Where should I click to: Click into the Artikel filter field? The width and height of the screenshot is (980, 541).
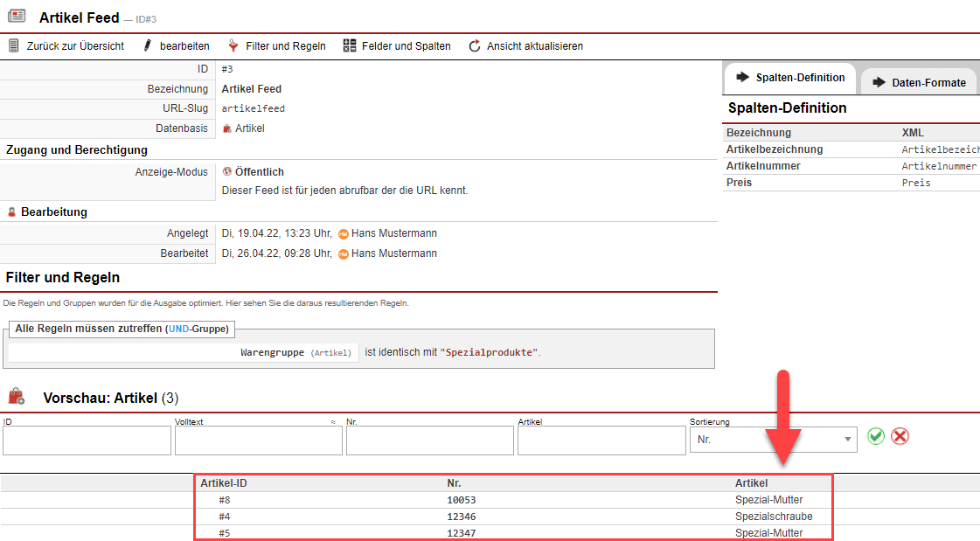[601, 440]
